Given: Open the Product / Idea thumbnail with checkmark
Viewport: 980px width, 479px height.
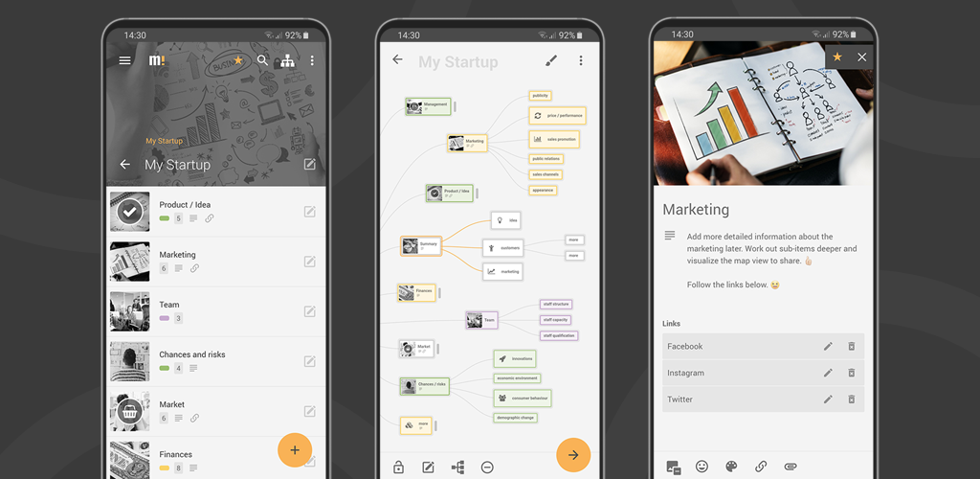Looking at the screenshot, I should coord(129,212).
